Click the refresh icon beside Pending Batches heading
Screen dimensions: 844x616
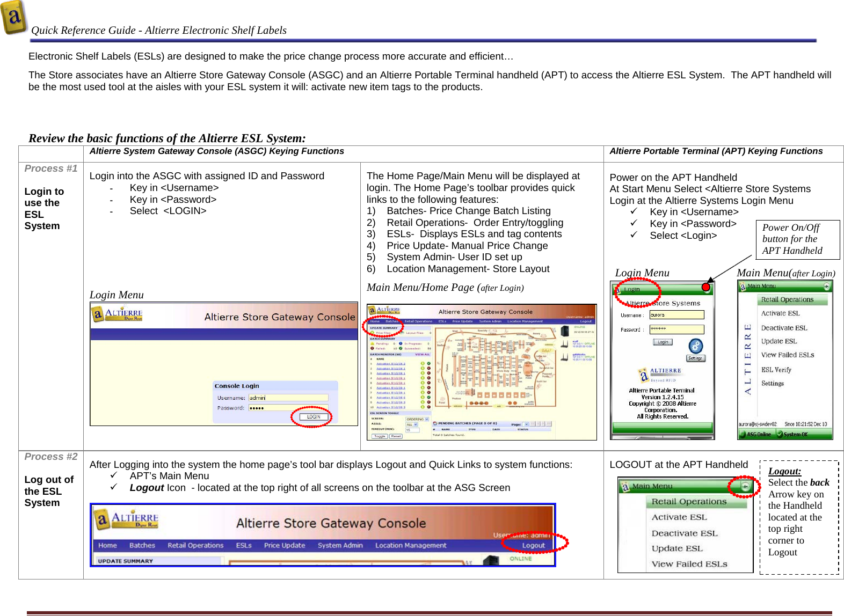(x=435, y=423)
